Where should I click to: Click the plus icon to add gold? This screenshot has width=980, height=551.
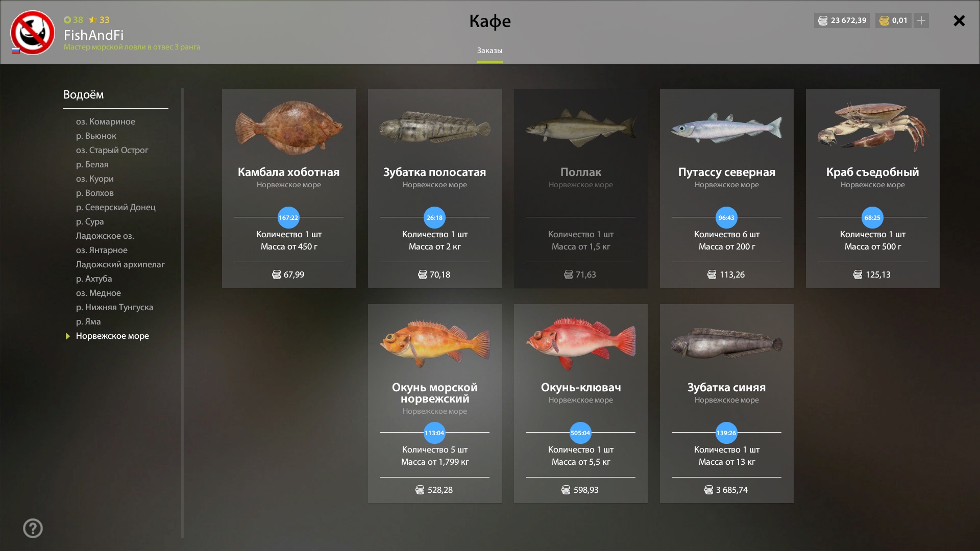pyautogui.click(x=921, y=20)
